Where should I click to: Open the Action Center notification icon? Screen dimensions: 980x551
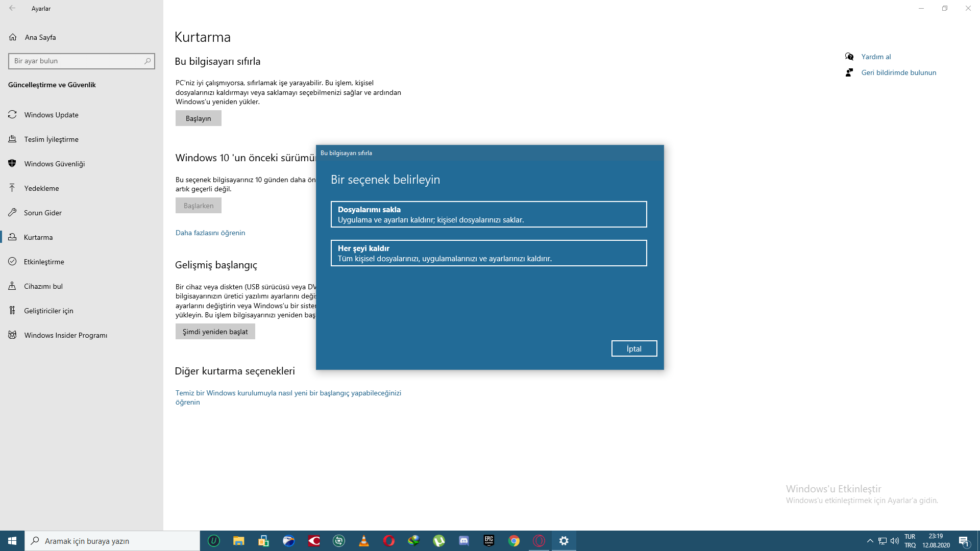(x=965, y=540)
